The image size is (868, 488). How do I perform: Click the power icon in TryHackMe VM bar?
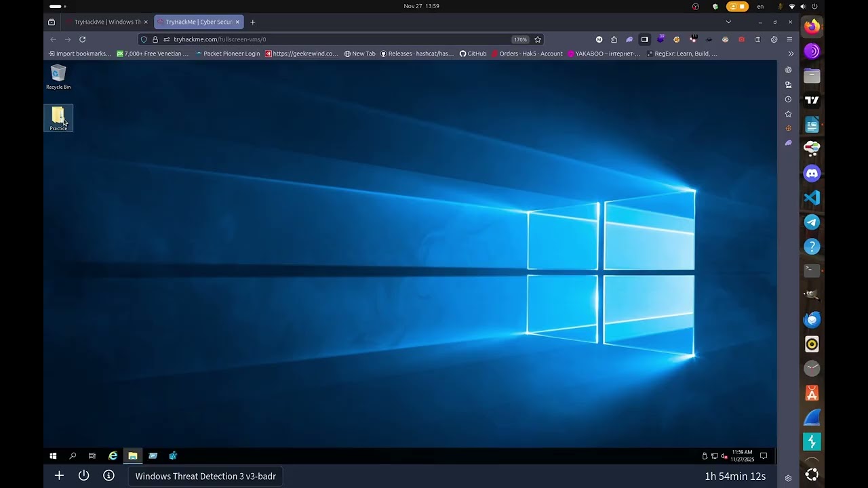coord(83,476)
